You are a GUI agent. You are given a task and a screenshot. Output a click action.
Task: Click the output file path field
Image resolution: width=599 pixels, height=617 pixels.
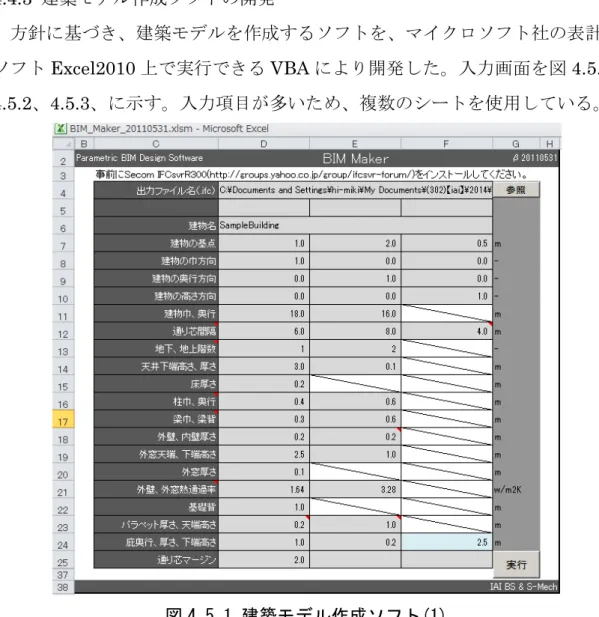click(x=355, y=190)
